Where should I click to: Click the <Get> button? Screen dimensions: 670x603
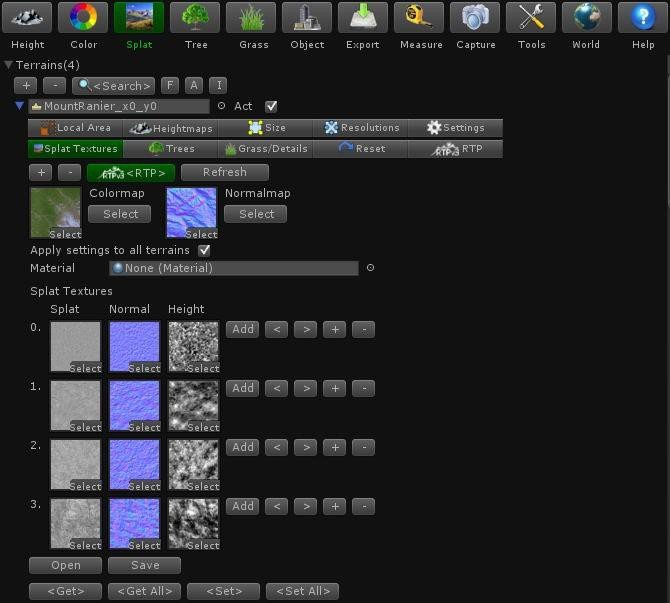click(x=65, y=591)
